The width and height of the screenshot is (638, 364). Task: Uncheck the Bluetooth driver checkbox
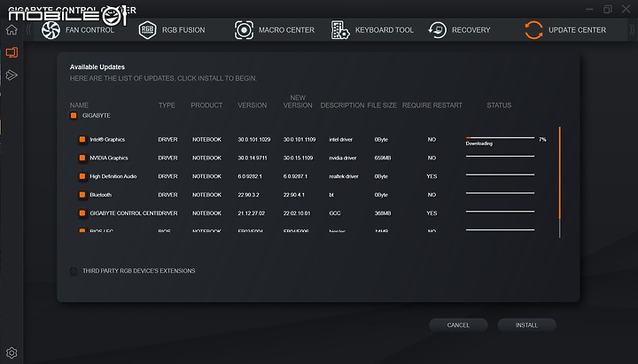click(82, 195)
